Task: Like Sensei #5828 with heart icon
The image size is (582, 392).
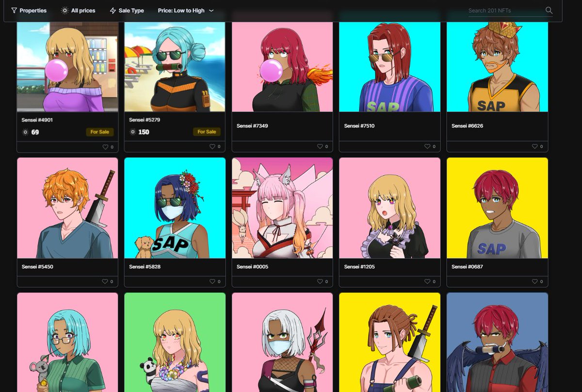Action: (212, 281)
